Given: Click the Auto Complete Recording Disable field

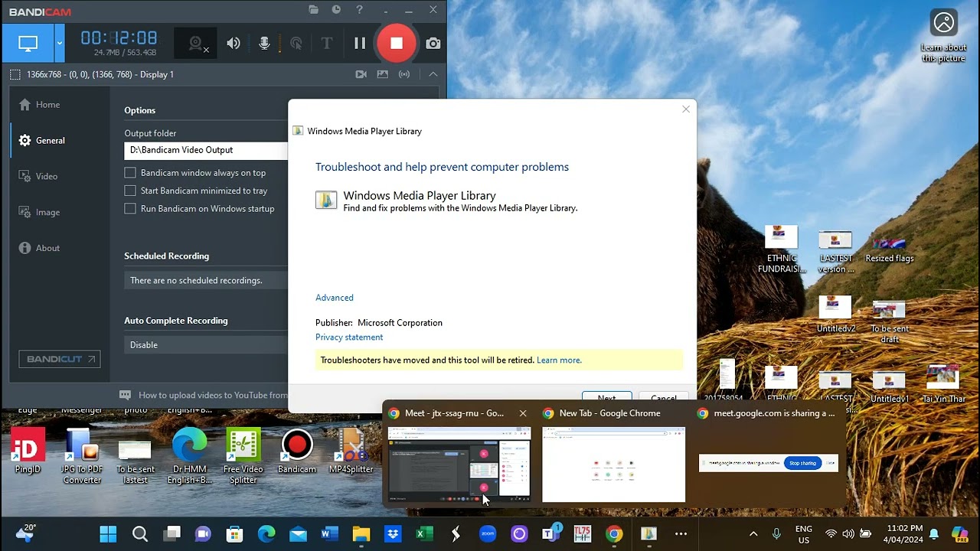Looking at the screenshot, I should pos(207,345).
